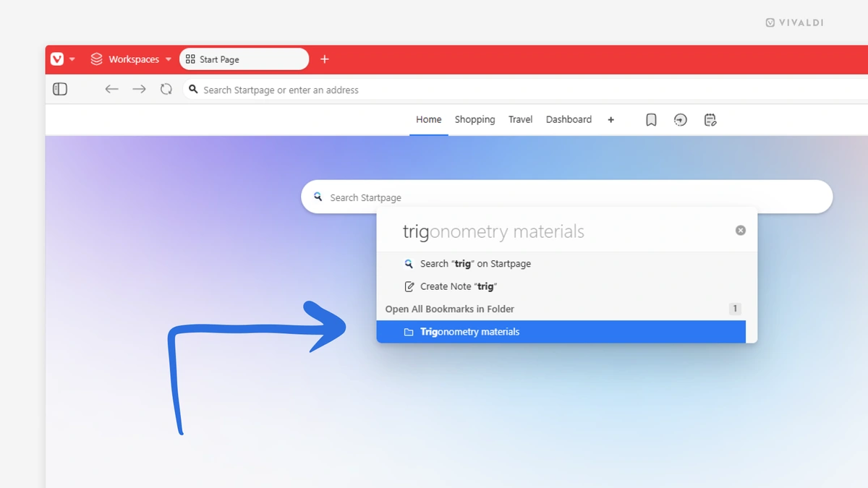Open the Workspaces dropdown chevron

[x=168, y=59]
